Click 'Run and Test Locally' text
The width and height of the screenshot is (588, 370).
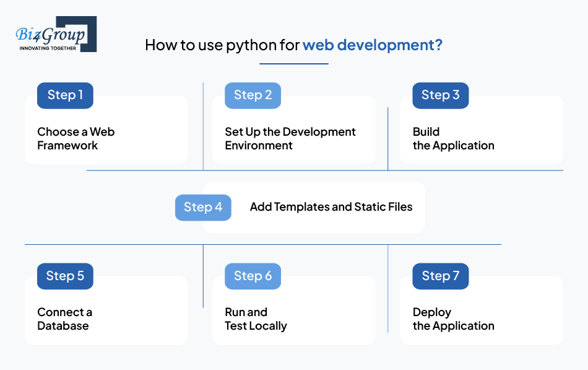point(256,319)
